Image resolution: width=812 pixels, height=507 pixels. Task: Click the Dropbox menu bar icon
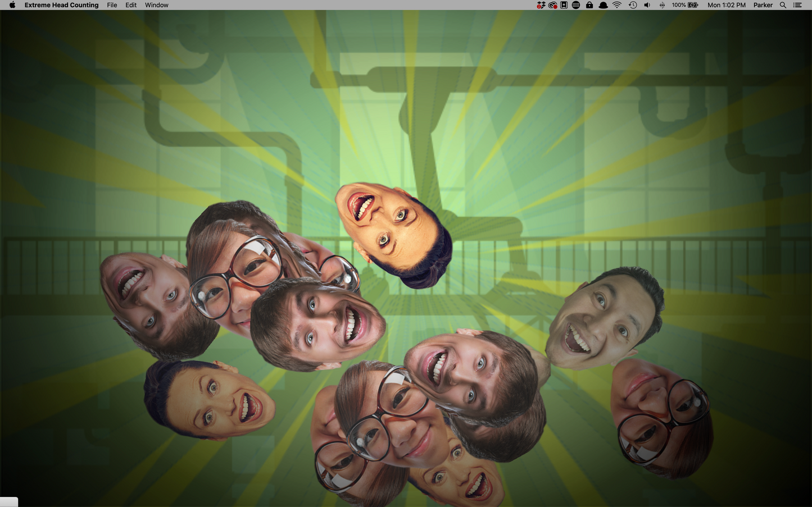(x=541, y=5)
